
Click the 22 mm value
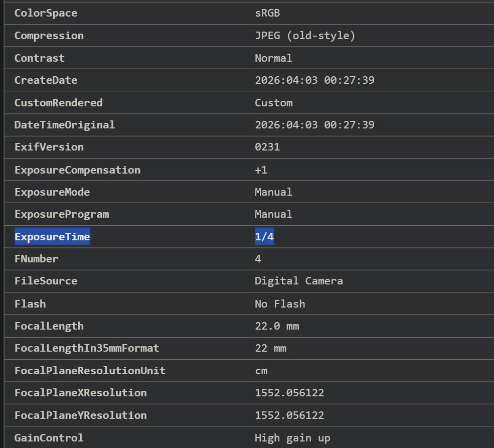pos(270,348)
